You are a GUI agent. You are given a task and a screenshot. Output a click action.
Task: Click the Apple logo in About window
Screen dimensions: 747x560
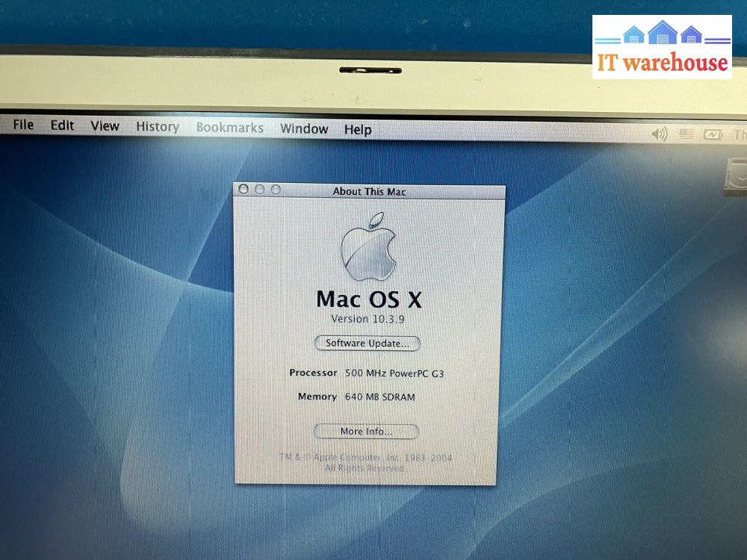click(368, 246)
